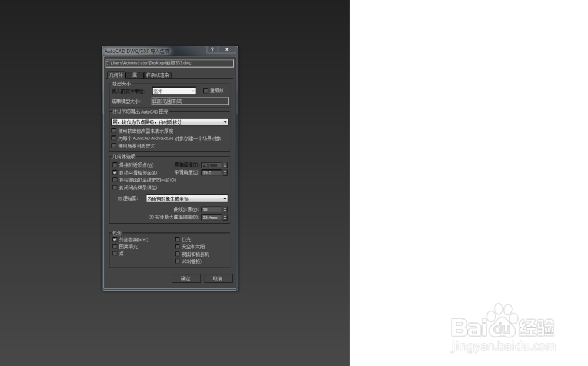Enable 视图和摄影机 checkbox
Screen dimensions: 588x366
click(x=177, y=254)
